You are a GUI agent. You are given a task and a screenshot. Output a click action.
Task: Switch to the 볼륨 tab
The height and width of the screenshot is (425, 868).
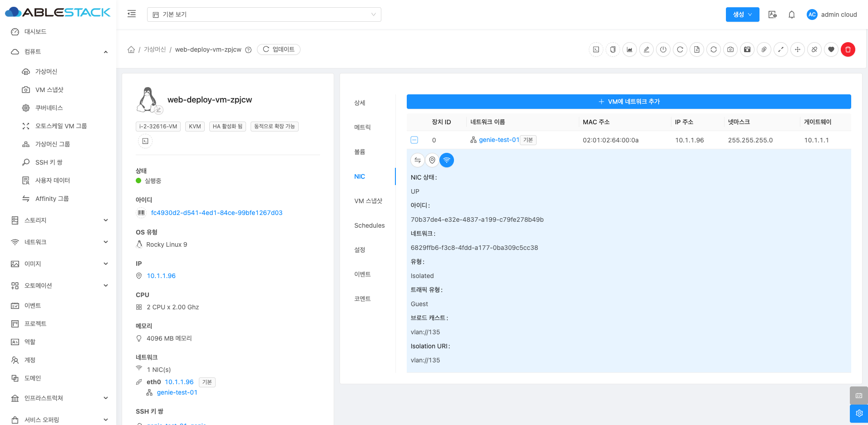(x=360, y=152)
